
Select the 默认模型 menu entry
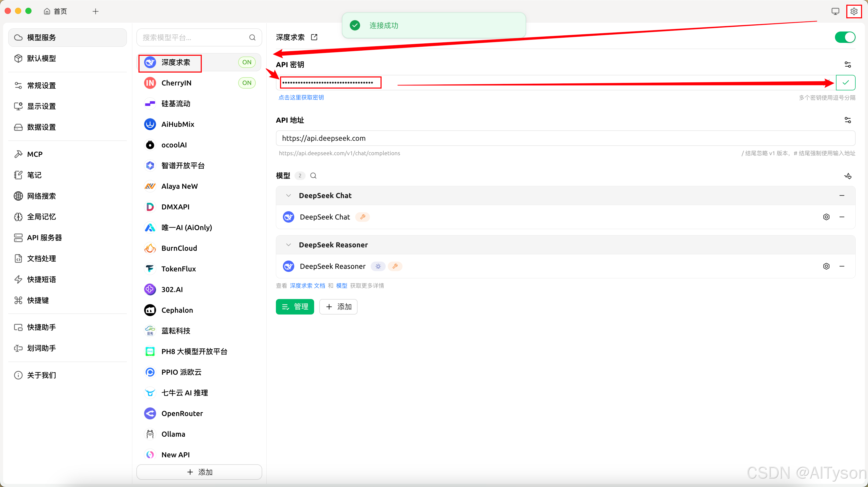(41, 58)
